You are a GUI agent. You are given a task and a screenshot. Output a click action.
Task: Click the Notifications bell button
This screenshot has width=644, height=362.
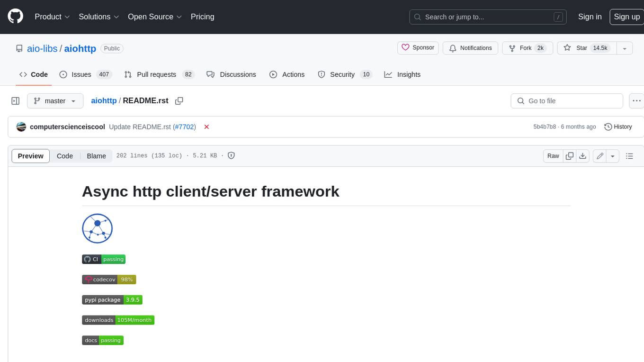pyautogui.click(x=471, y=48)
